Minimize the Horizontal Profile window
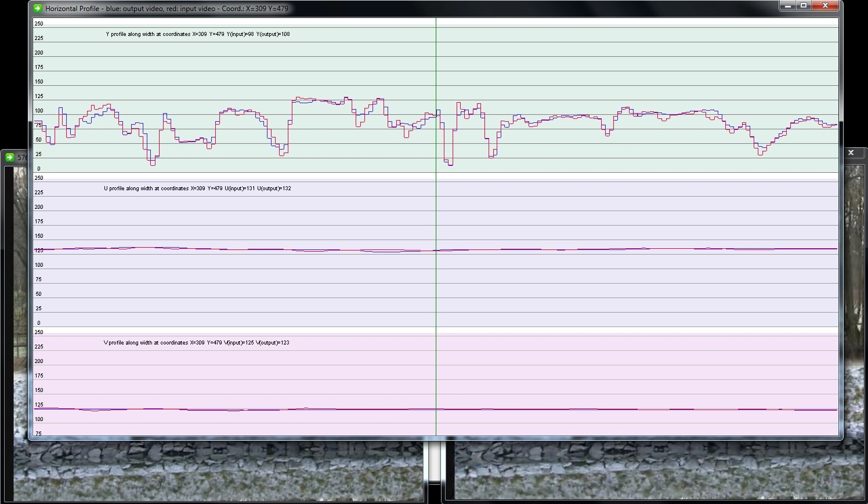This screenshot has width=868, height=504. click(787, 6)
